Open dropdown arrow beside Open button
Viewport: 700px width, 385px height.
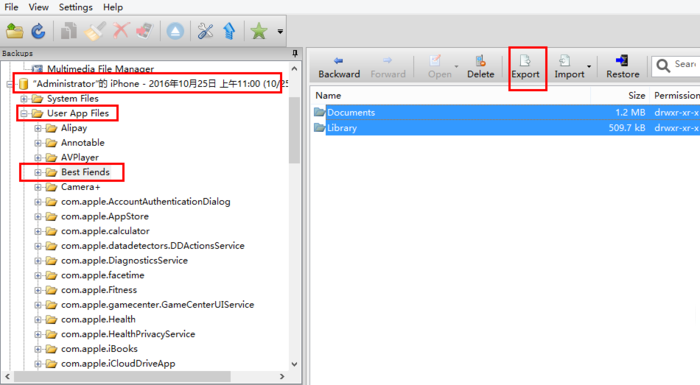[456, 67]
